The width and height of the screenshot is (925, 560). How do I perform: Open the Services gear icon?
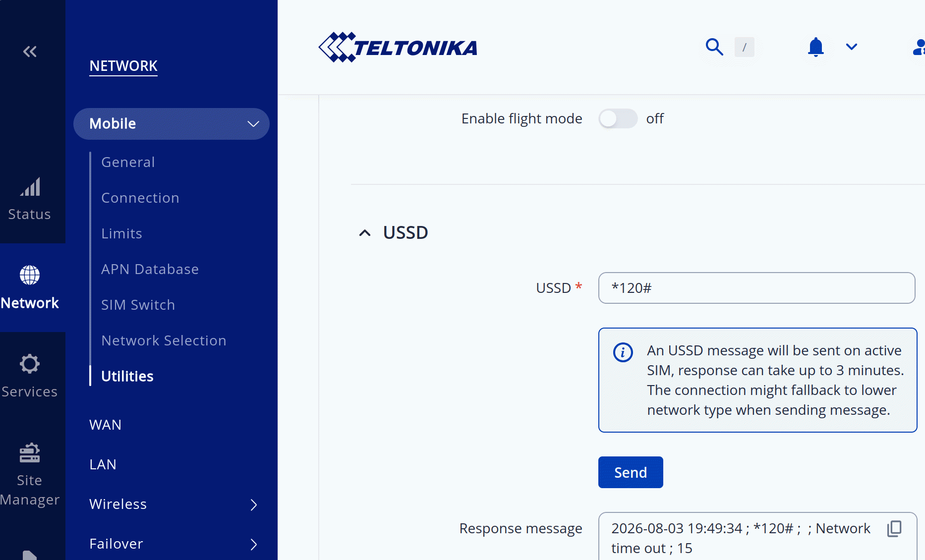tap(30, 364)
